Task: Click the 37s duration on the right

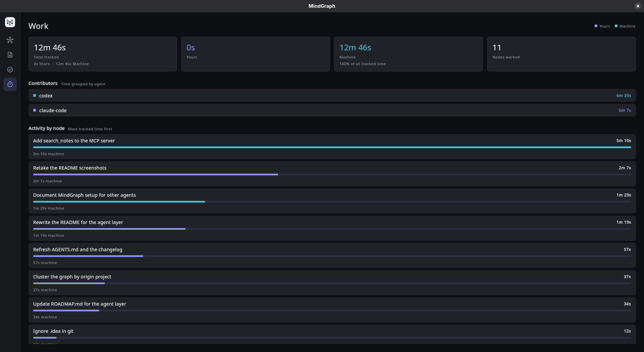Action: coord(627,277)
